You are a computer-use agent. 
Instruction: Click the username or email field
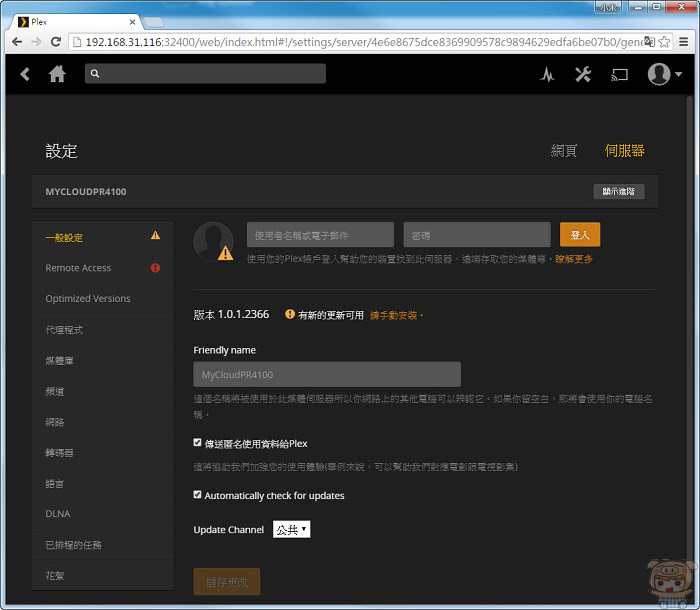coord(321,235)
